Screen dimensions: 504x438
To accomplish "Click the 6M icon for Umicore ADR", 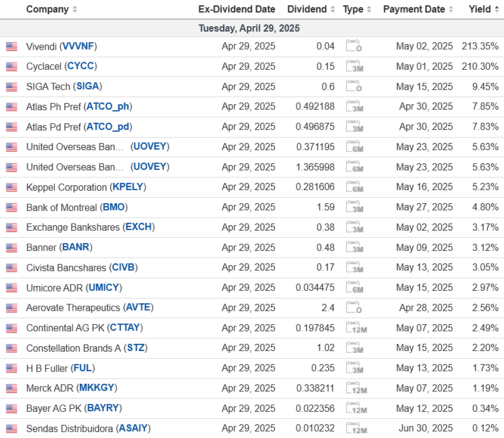I will click(x=354, y=288).
